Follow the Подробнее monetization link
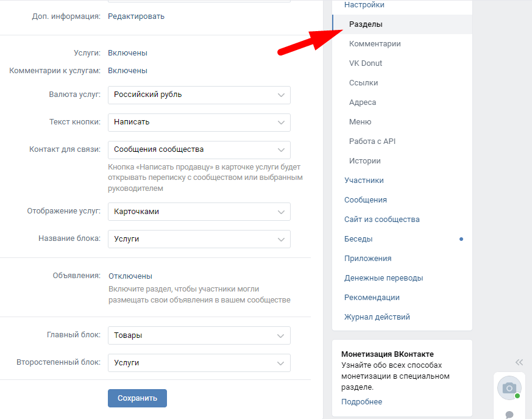 [x=361, y=401]
